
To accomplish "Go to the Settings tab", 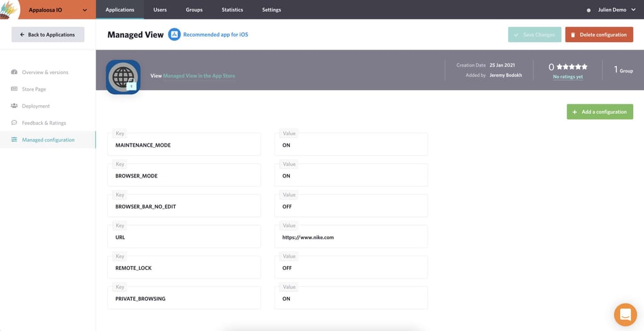I will pyautogui.click(x=272, y=10).
